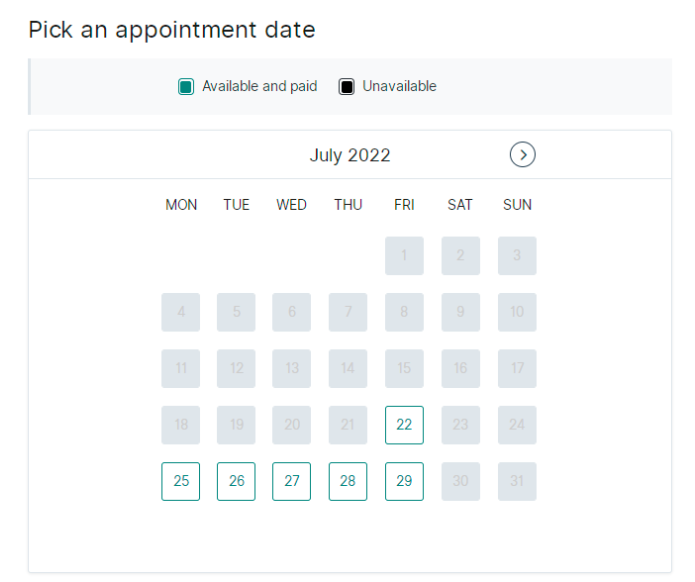Viewport: 695px width, 582px height.
Task: Click the July 2022 month header
Action: (350, 155)
